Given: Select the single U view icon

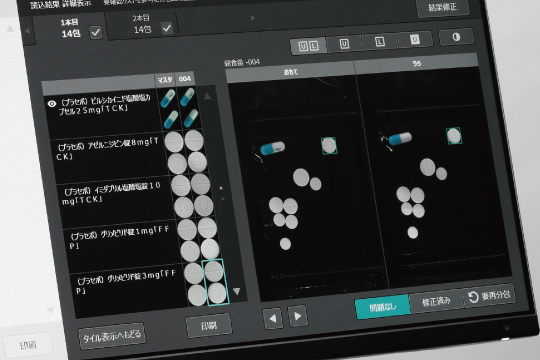Looking at the screenshot, I should 344,44.
